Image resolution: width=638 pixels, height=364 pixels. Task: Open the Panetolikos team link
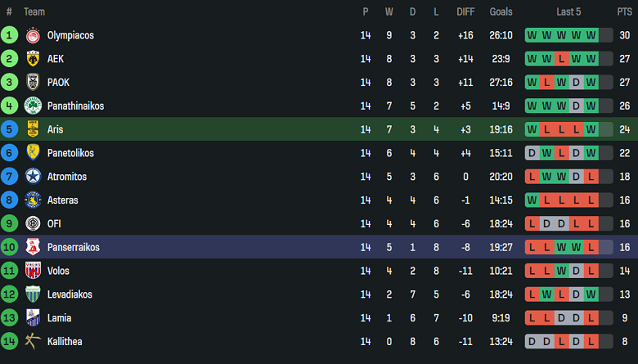pyautogui.click(x=70, y=153)
